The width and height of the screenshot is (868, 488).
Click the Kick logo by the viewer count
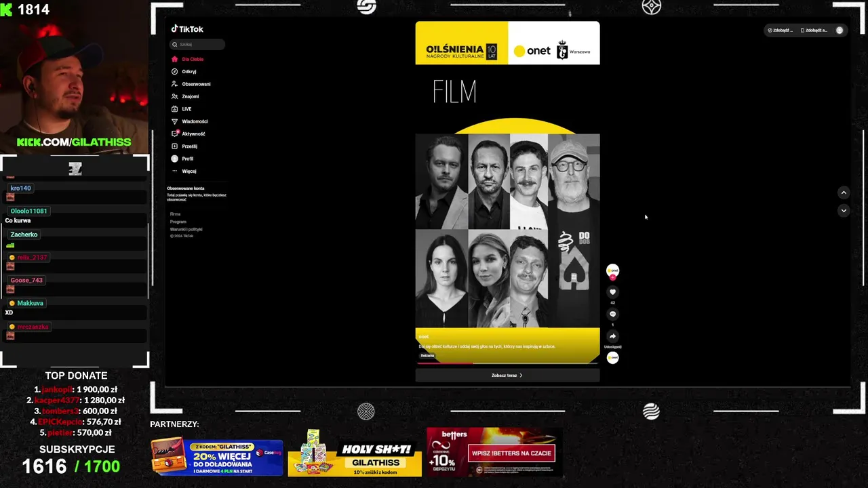coord(6,9)
